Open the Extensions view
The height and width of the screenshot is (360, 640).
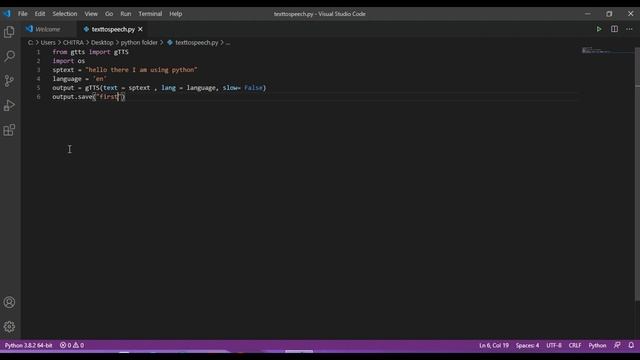[9, 130]
